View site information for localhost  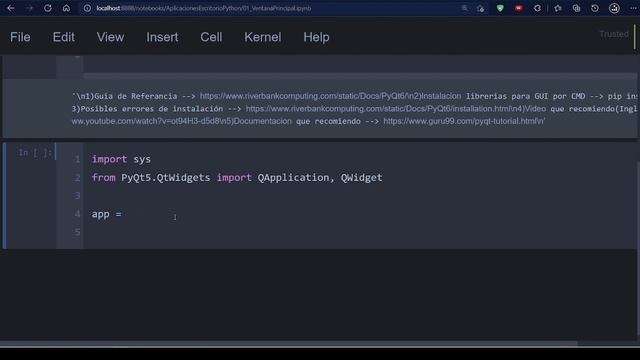click(x=87, y=8)
